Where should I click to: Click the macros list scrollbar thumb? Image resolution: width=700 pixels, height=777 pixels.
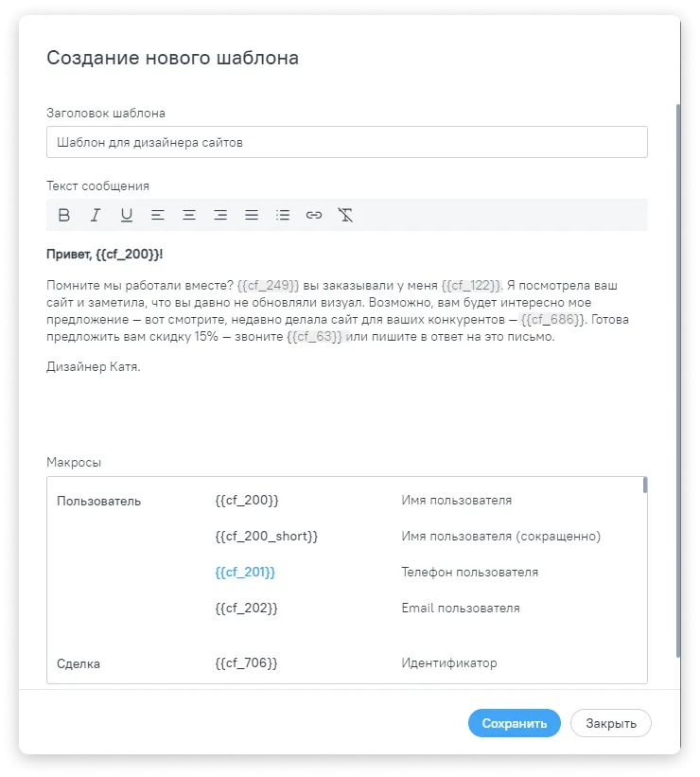(644, 486)
